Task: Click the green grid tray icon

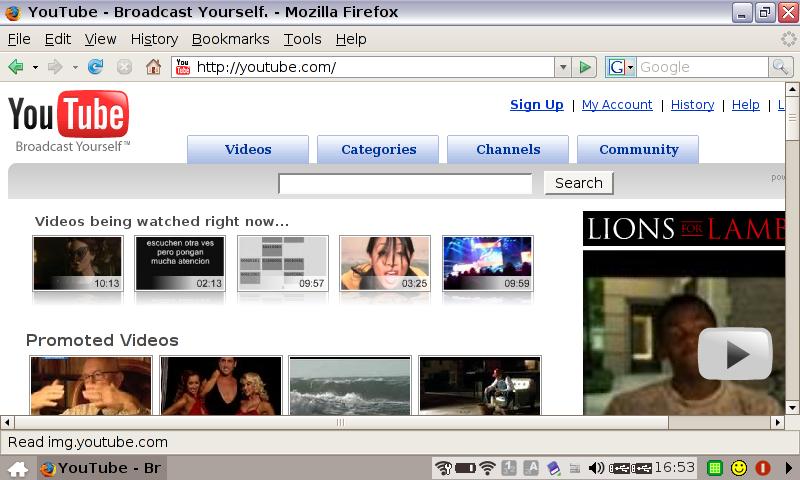Action: click(x=715, y=468)
